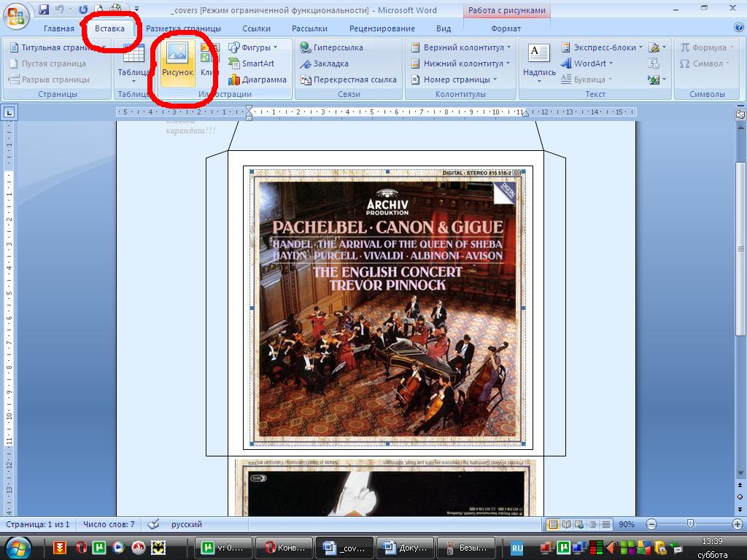747x560 pixels.
Task: Switch to the Разметка страницы tab
Action: tap(183, 28)
